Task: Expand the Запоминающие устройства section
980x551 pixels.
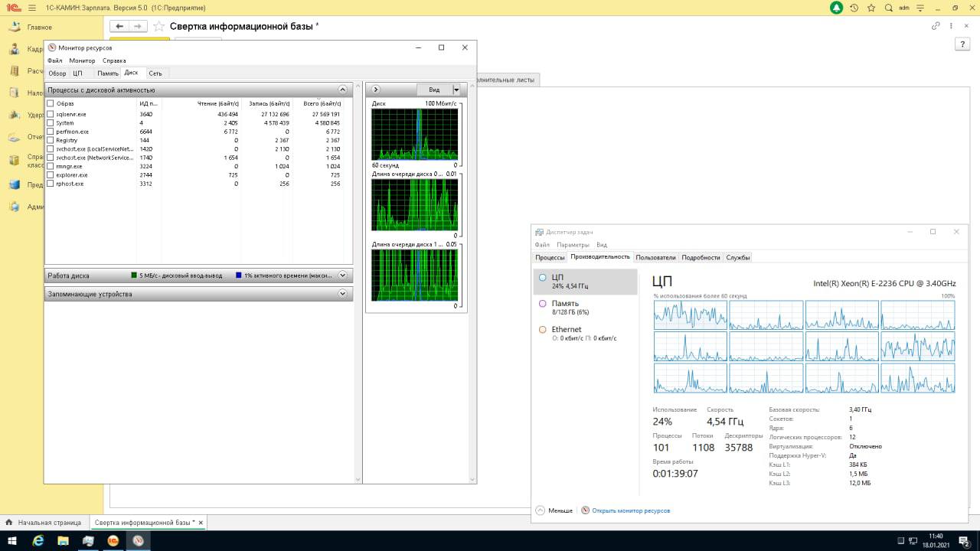Action: [343, 294]
